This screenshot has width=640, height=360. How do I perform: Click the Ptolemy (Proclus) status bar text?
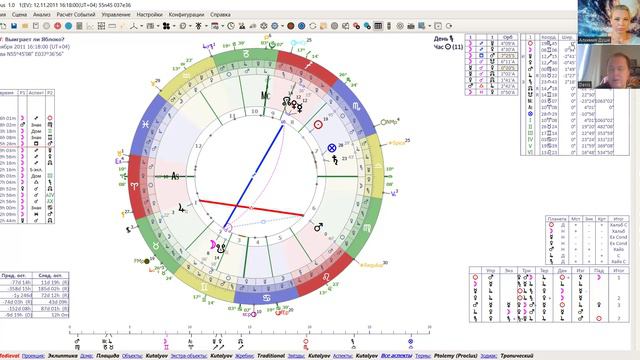[x=456, y=356]
